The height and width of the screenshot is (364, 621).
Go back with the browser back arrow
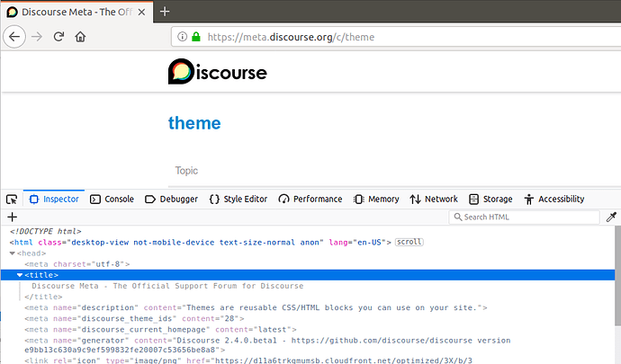point(14,37)
